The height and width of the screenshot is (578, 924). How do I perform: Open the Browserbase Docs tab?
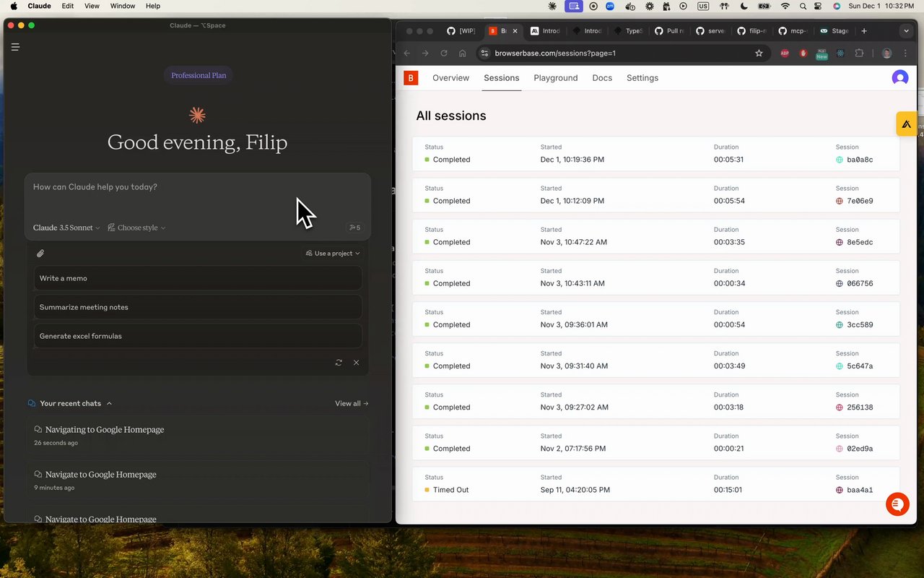pos(602,78)
